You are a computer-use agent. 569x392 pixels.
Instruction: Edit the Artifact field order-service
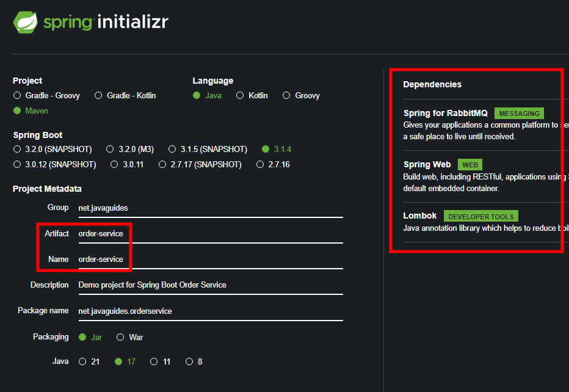(211, 234)
